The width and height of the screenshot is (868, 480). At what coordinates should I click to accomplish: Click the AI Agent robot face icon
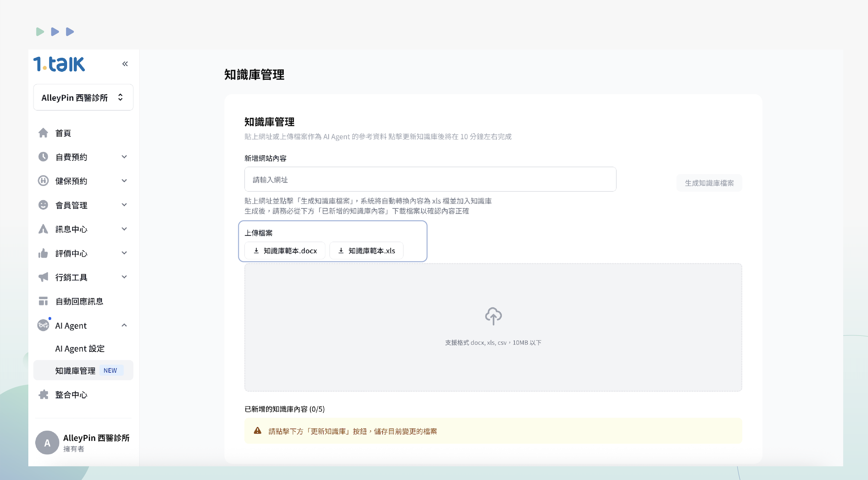pos(43,325)
